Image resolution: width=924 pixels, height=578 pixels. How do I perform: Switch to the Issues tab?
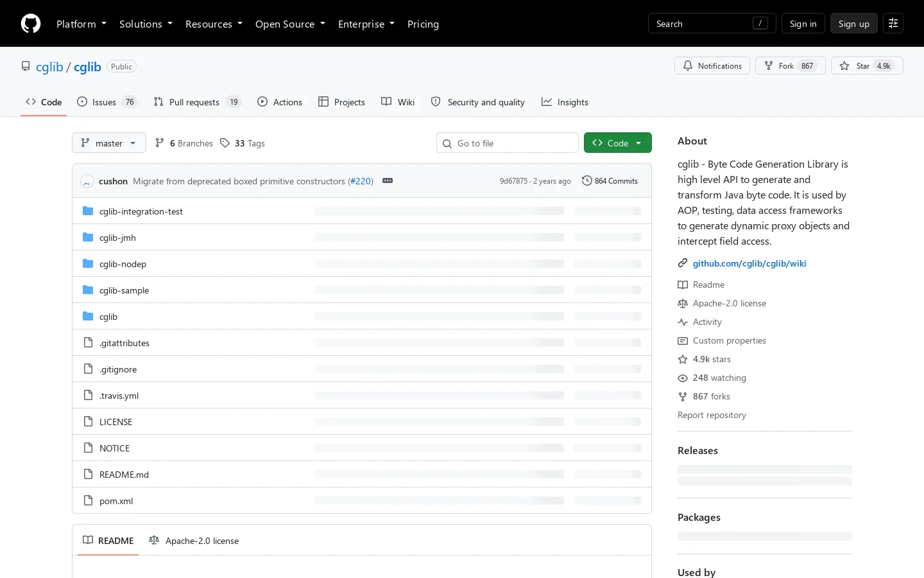click(x=107, y=102)
